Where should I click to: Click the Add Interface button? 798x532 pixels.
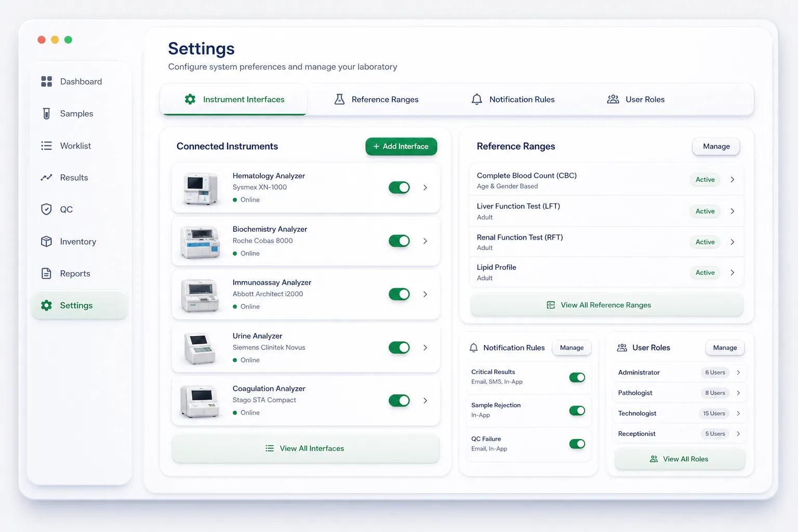[401, 147]
